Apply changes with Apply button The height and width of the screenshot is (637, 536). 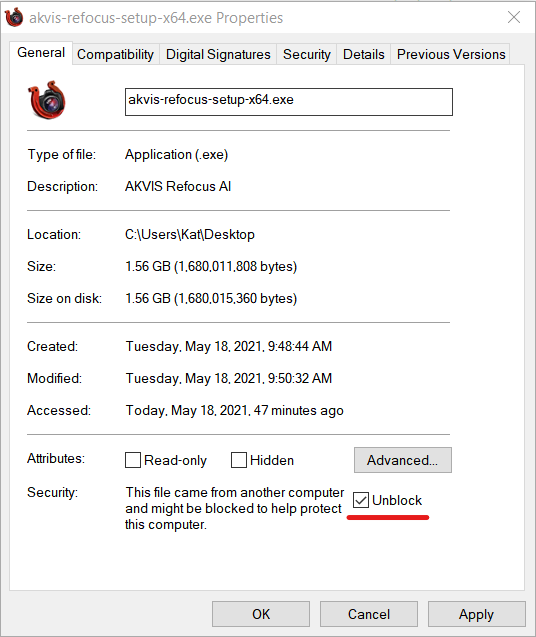click(477, 614)
